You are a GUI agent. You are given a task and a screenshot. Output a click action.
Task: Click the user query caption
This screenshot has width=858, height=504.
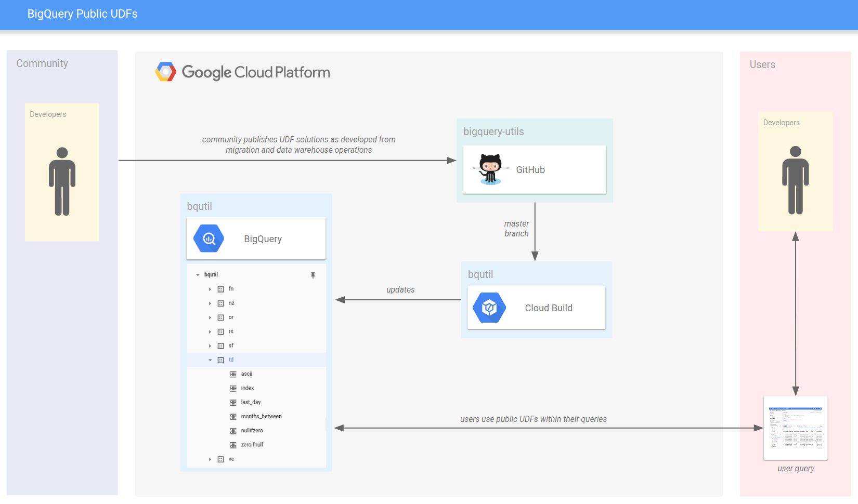(796, 469)
